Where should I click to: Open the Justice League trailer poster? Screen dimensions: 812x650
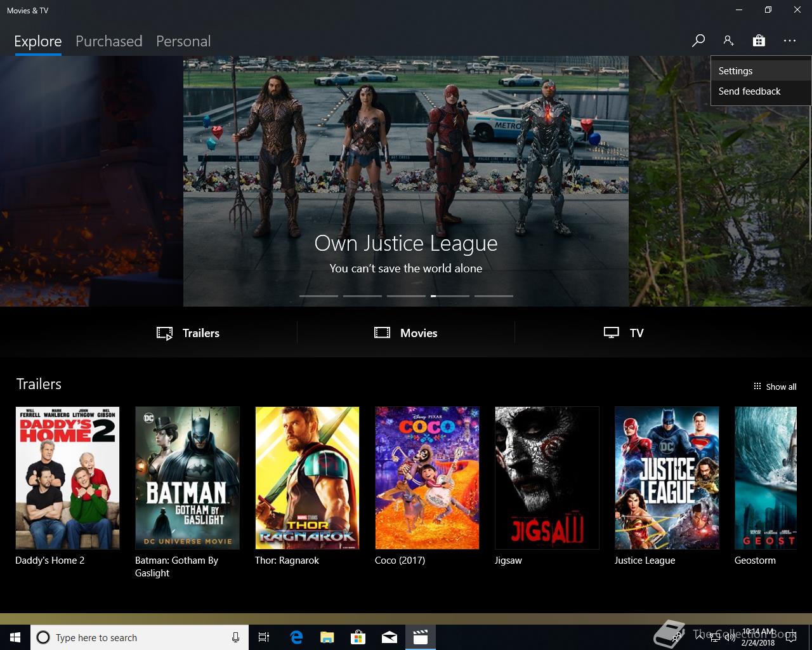(x=667, y=478)
